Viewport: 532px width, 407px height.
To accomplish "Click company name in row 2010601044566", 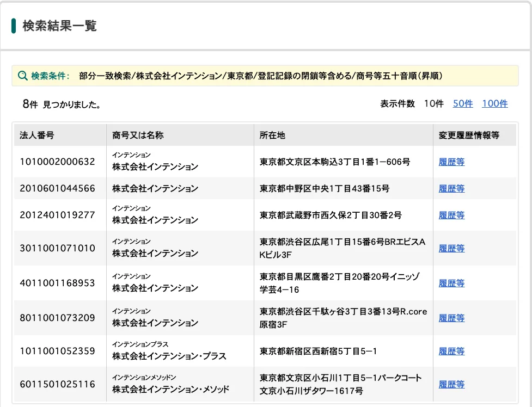I will (155, 188).
